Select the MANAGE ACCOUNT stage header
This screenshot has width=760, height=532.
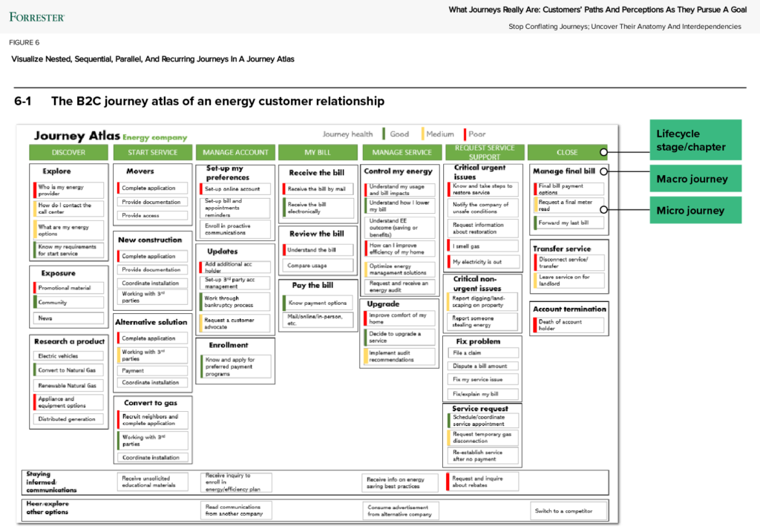[235, 152]
